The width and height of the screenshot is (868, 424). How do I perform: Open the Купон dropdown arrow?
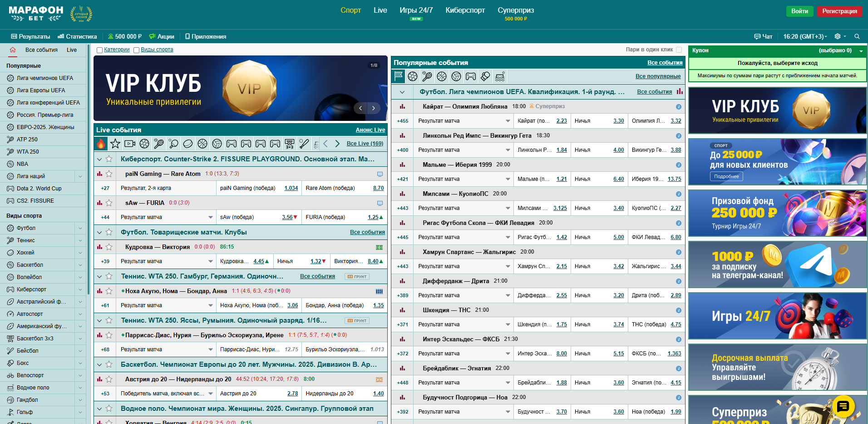pos(861,51)
